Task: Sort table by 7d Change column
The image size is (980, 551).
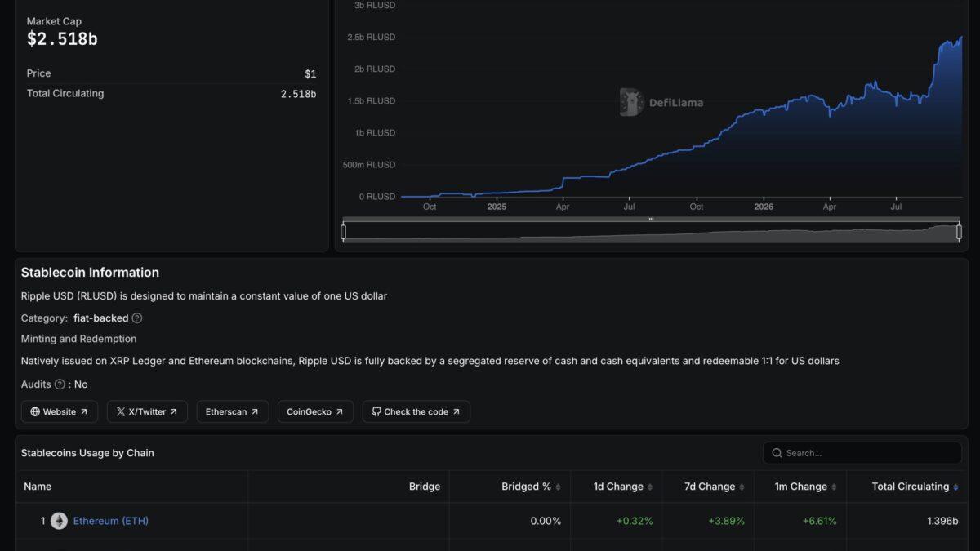Action: click(715, 487)
